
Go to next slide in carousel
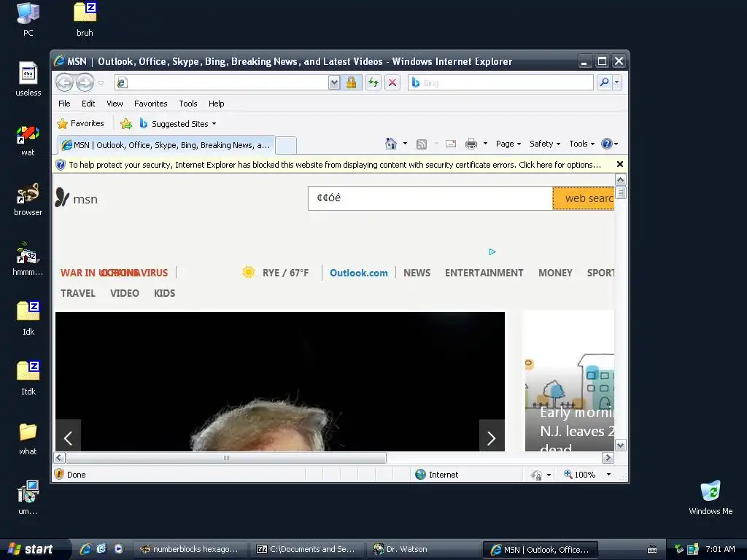(492, 437)
